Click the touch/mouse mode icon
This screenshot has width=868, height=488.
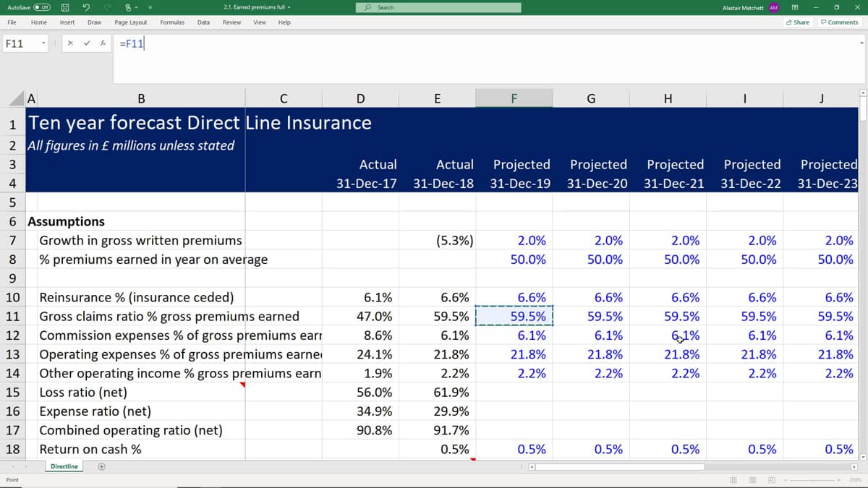click(129, 8)
